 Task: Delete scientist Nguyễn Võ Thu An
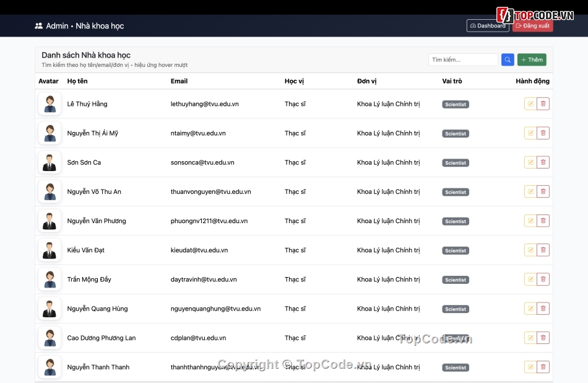click(x=543, y=191)
